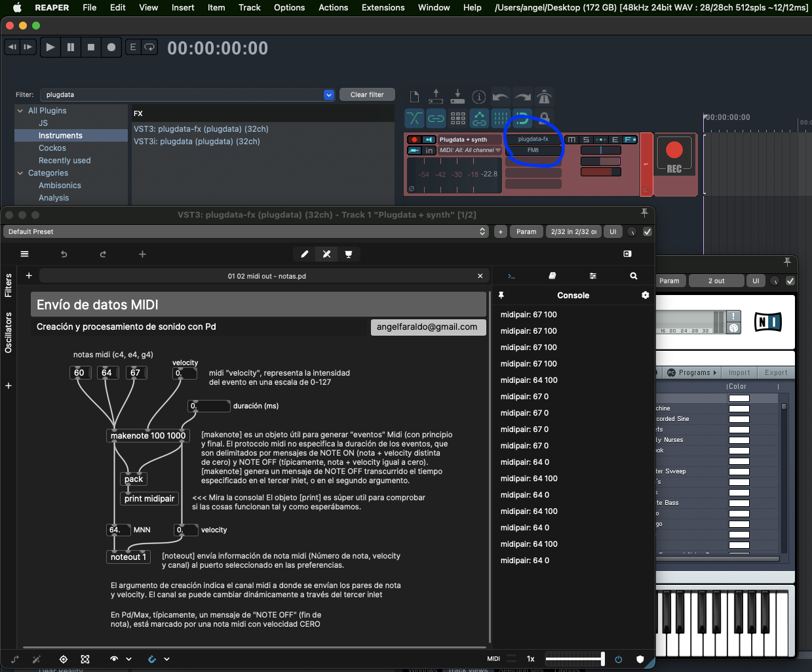This screenshot has width=812, height=672.
Task: Click Clear filter button
Action: click(367, 94)
